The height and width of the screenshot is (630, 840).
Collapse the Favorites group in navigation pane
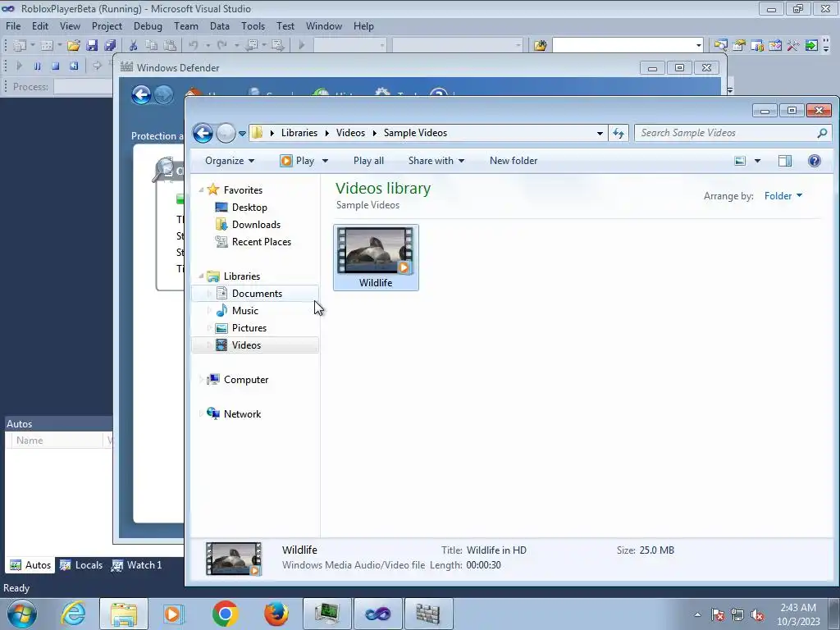point(202,189)
